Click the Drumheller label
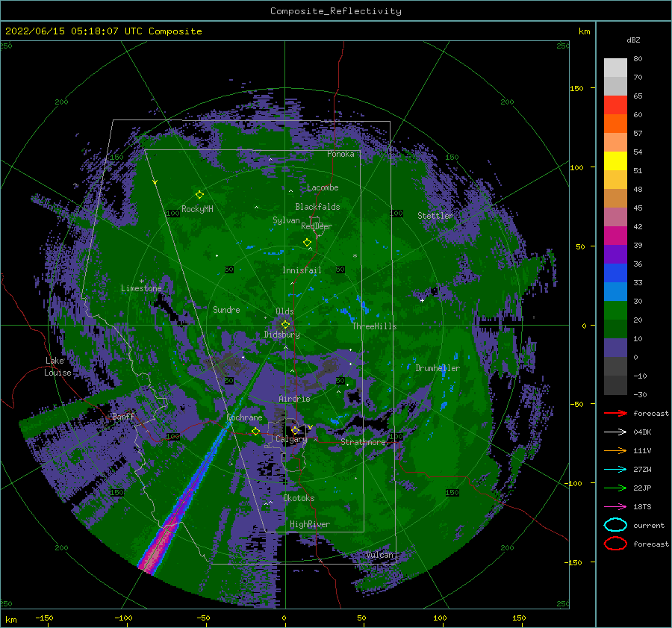This screenshot has height=628, width=672. tap(438, 368)
